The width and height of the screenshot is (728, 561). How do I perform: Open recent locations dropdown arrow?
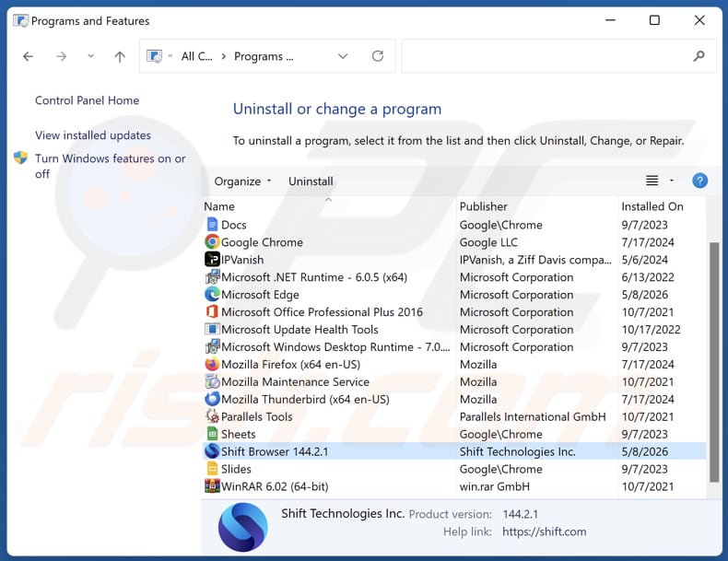point(90,56)
